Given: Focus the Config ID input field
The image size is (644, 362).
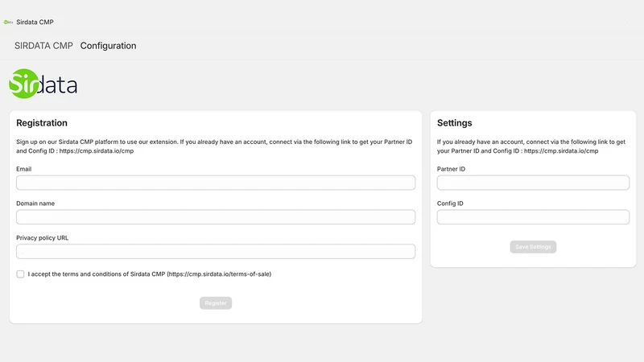Looking at the screenshot, I should 533,217.
